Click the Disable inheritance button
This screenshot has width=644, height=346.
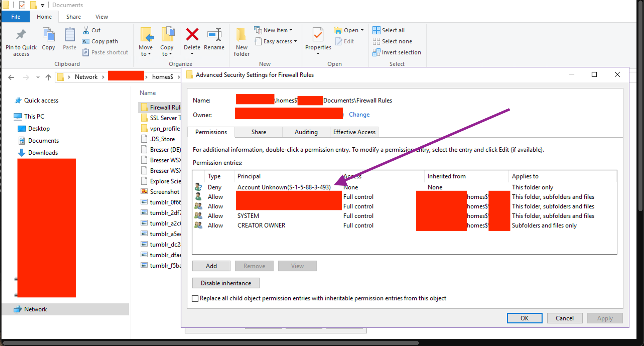(x=226, y=283)
